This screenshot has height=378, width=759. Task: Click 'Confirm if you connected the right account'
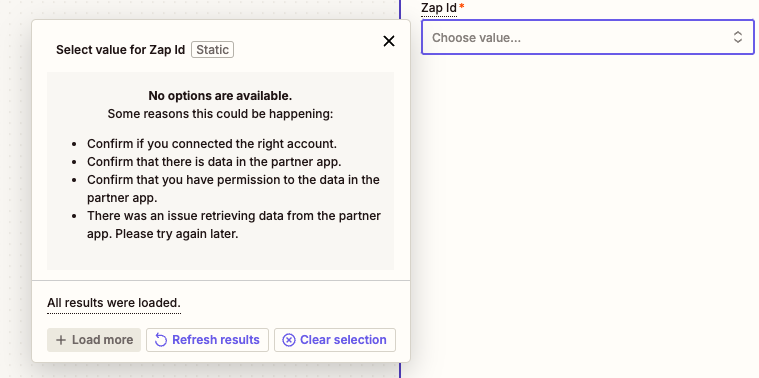click(212, 144)
